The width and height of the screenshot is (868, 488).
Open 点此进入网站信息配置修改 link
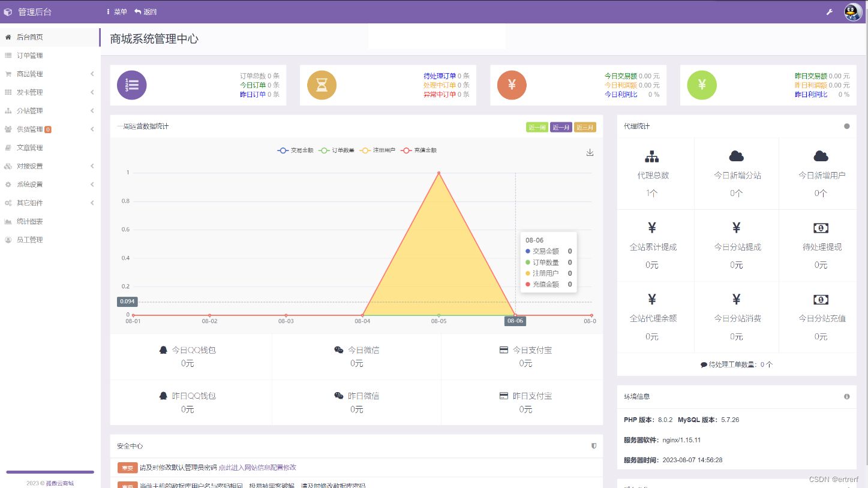coord(259,468)
